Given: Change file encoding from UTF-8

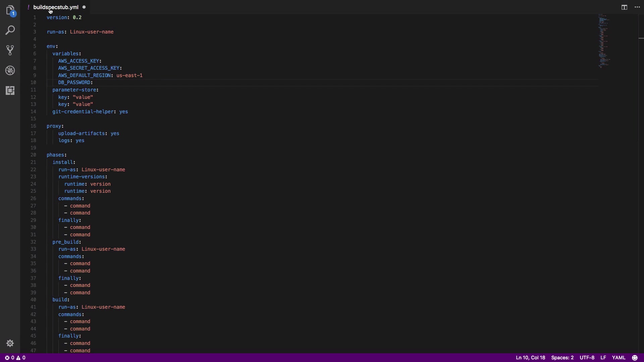Looking at the screenshot, I should tap(587, 358).
